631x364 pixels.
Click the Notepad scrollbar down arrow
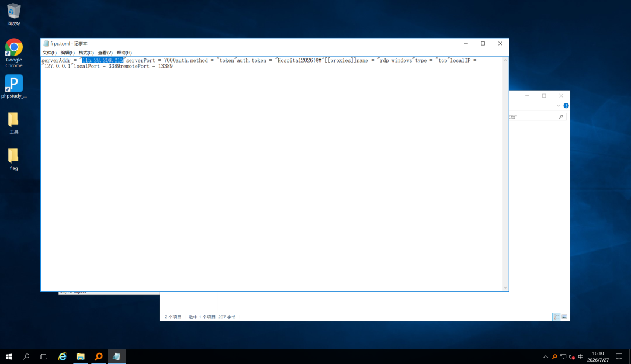[x=505, y=287]
